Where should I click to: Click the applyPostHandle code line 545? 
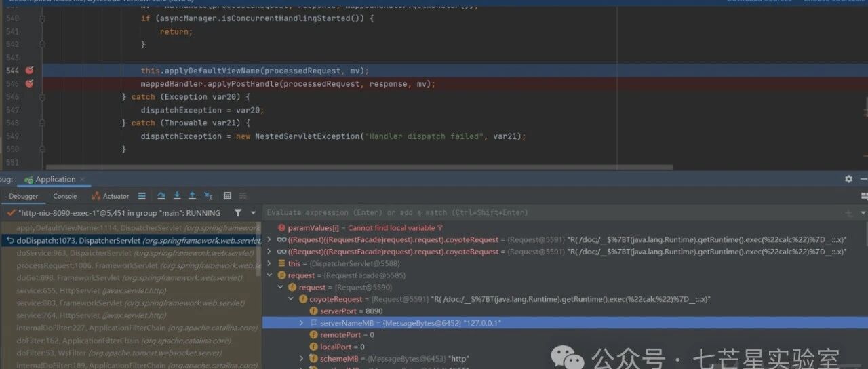coord(288,84)
